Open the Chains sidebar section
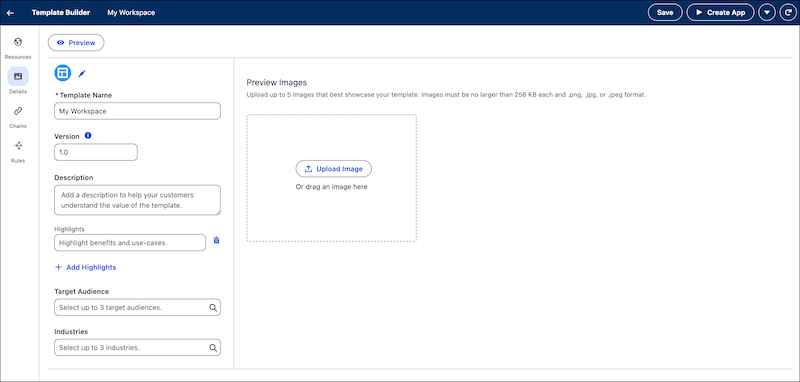The image size is (800, 382). click(x=18, y=116)
